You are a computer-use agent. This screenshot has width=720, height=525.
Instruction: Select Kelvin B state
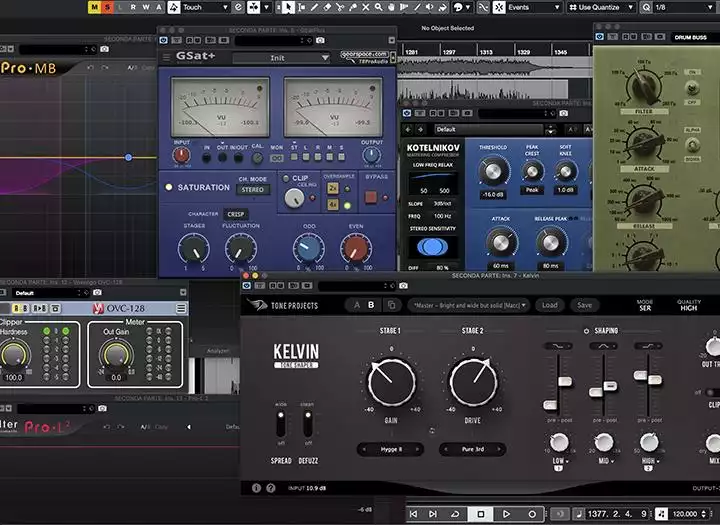(x=371, y=305)
